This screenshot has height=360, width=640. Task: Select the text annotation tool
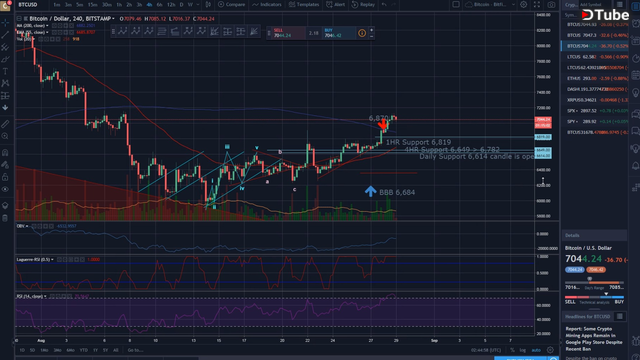[5, 71]
